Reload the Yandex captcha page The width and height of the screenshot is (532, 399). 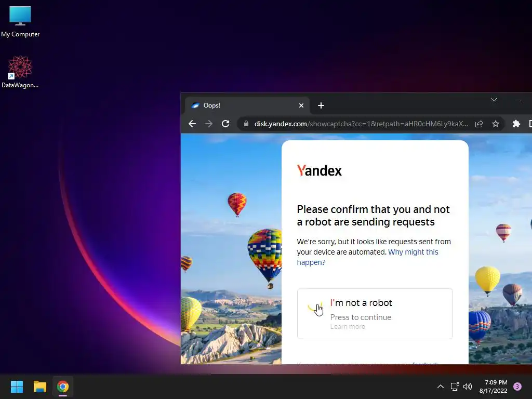click(225, 124)
